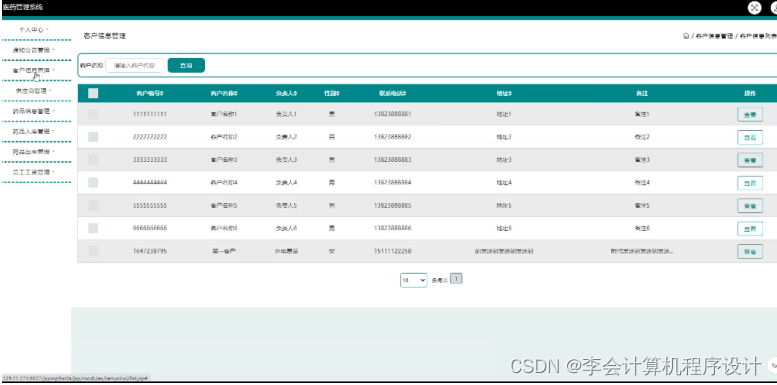Check the row with 客户编号 3333333333

93,160
